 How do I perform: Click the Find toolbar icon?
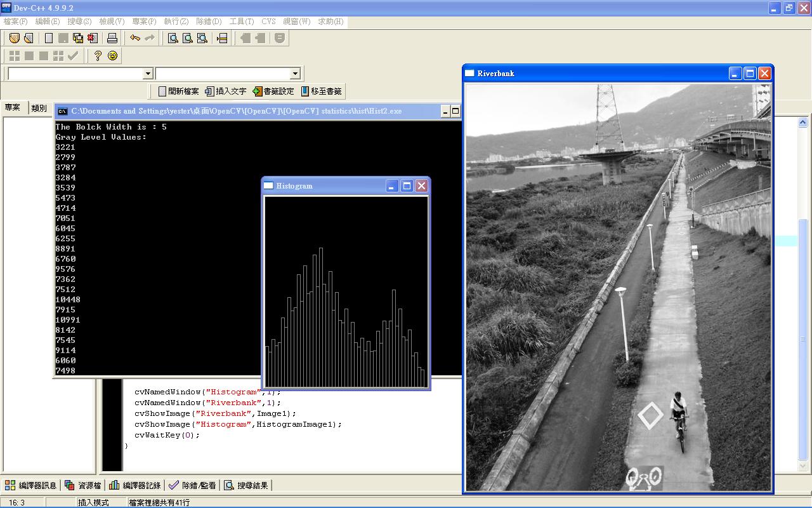173,38
